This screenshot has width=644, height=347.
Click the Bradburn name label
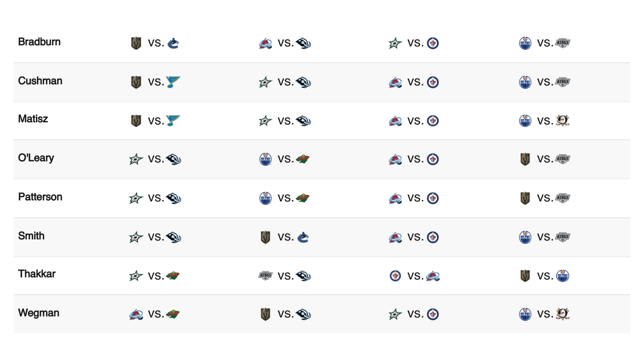click(x=39, y=42)
